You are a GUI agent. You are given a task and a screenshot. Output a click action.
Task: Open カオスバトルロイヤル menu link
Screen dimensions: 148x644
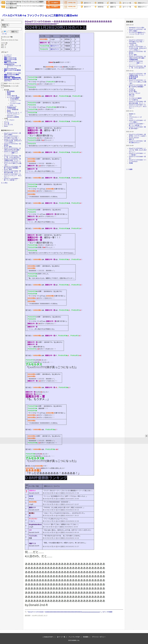click(10, 69)
